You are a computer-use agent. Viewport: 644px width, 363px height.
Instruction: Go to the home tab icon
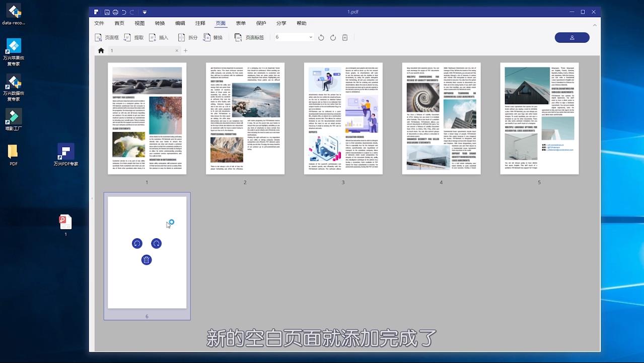click(101, 50)
